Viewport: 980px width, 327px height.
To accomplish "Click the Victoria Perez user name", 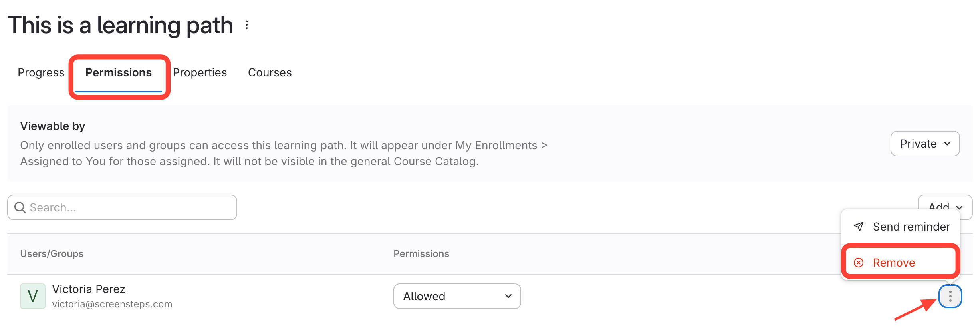I will pos(89,289).
